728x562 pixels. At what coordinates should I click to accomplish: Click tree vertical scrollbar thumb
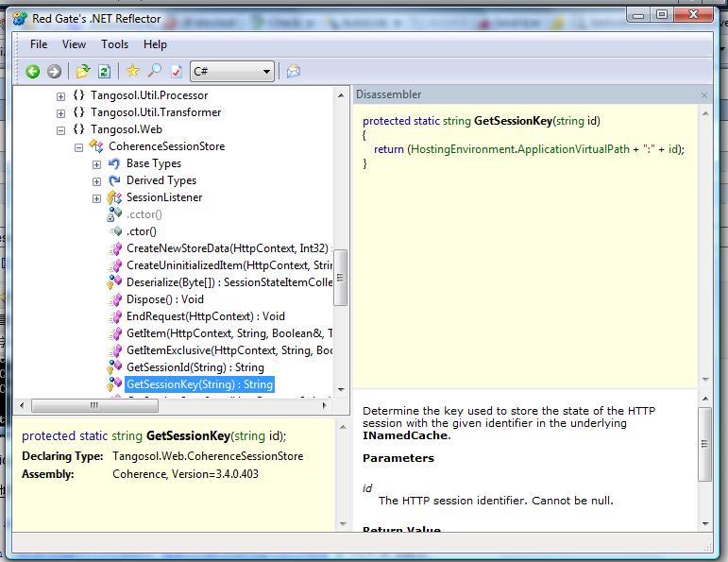pos(340,278)
